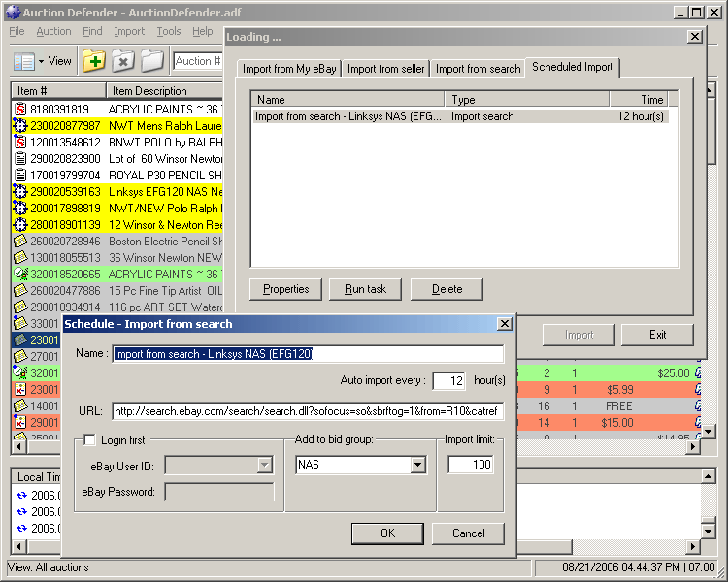This screenshot has height=582, width=728.
Task: Click the checkmark icon for item 320018520665
Action: click(19, 275)
